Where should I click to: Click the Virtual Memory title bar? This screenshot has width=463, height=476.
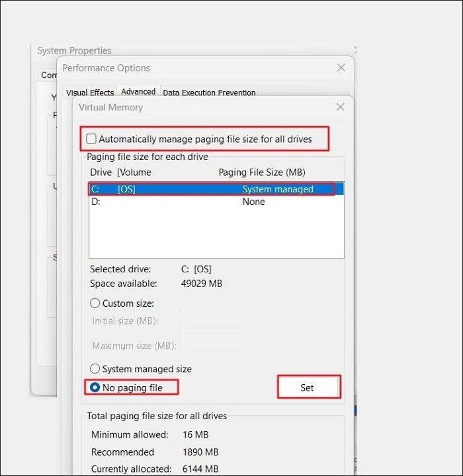pyautogui.click(x=198, y=107)
